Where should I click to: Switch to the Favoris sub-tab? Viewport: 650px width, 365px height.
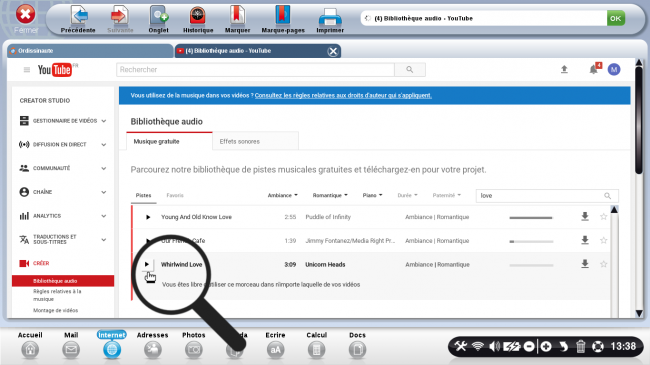(x=175, y=195)
